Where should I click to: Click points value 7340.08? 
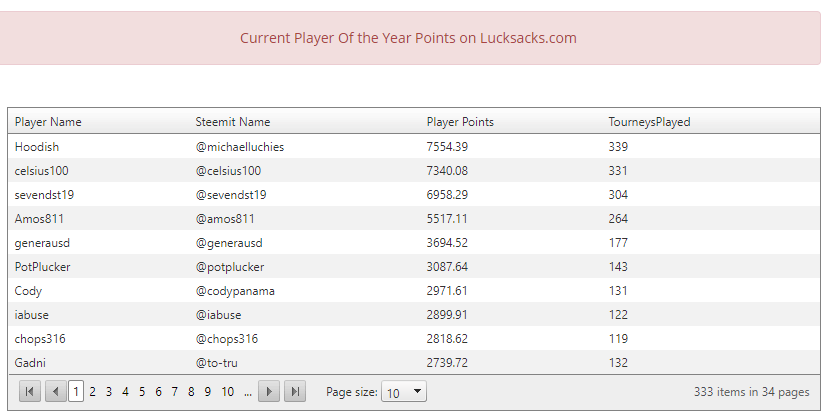pyautogui.click(x=447, y=171)
